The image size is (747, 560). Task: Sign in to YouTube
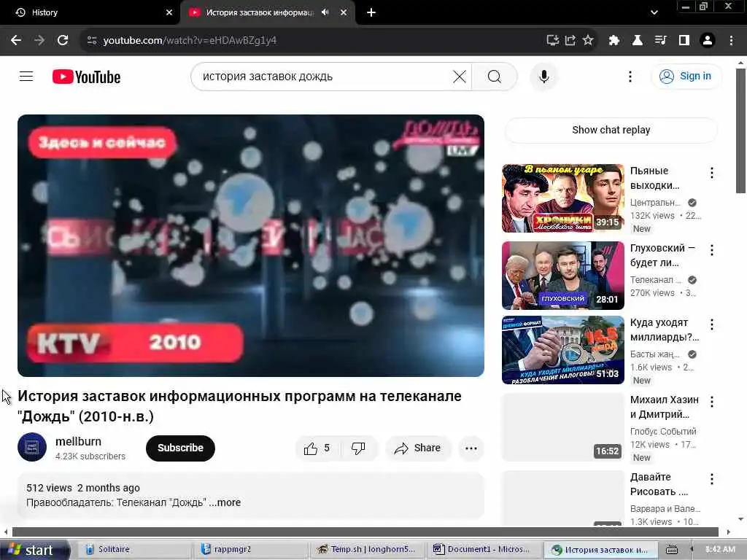click(686, 76)
